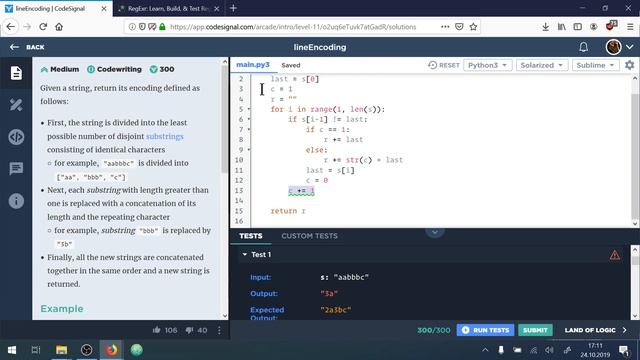This screenshot has height=360, width=640.
Task: Click the volume icon in tray
Action: click(x=549, y=350)
